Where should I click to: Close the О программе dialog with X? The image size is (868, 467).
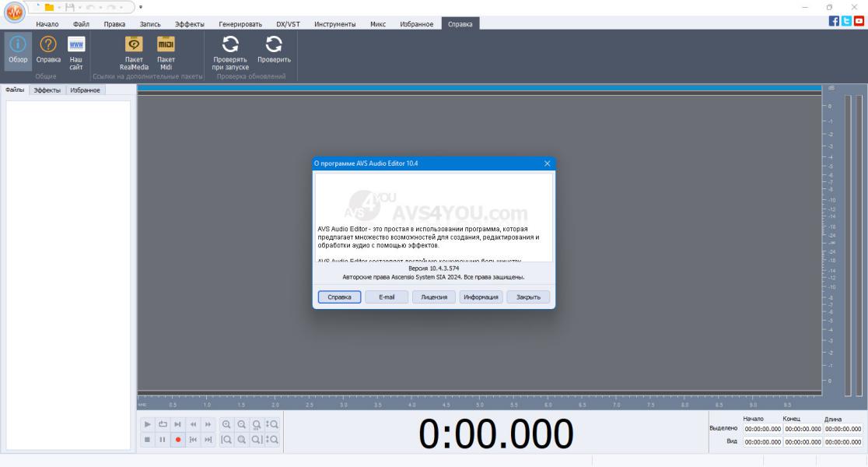[x=547, y=163]
